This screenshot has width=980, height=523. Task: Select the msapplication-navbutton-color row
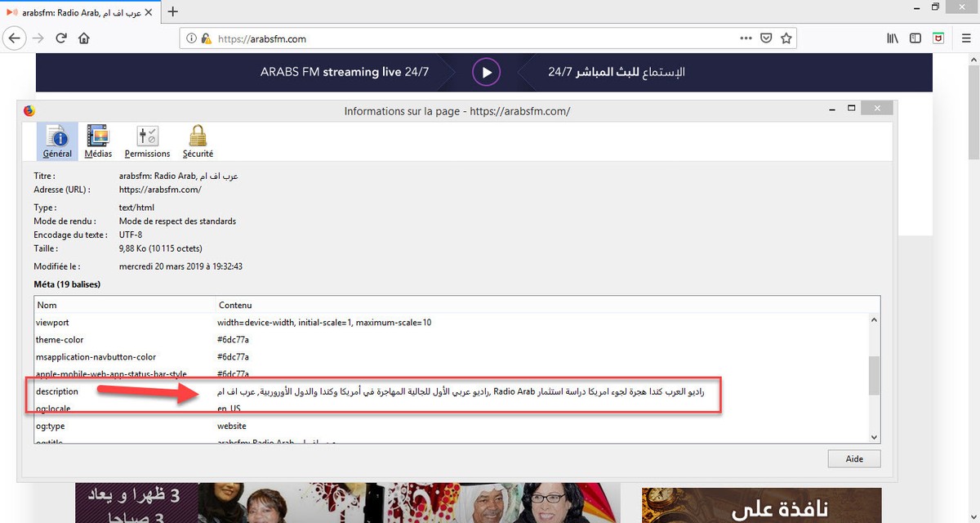451,356
